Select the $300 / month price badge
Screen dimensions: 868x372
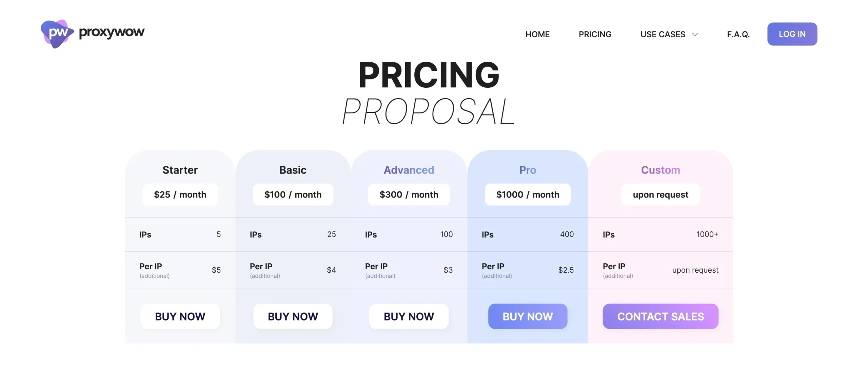tap(409, 194)
